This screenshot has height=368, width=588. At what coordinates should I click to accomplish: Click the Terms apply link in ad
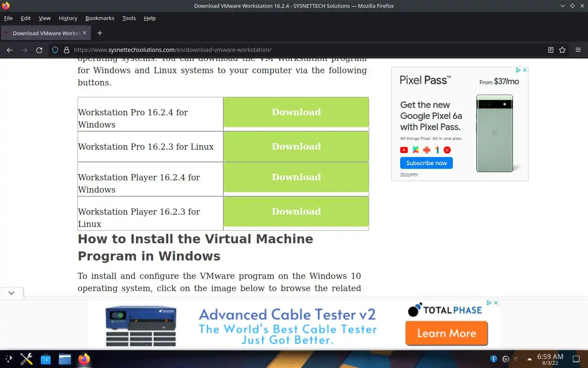coord(409,174)
